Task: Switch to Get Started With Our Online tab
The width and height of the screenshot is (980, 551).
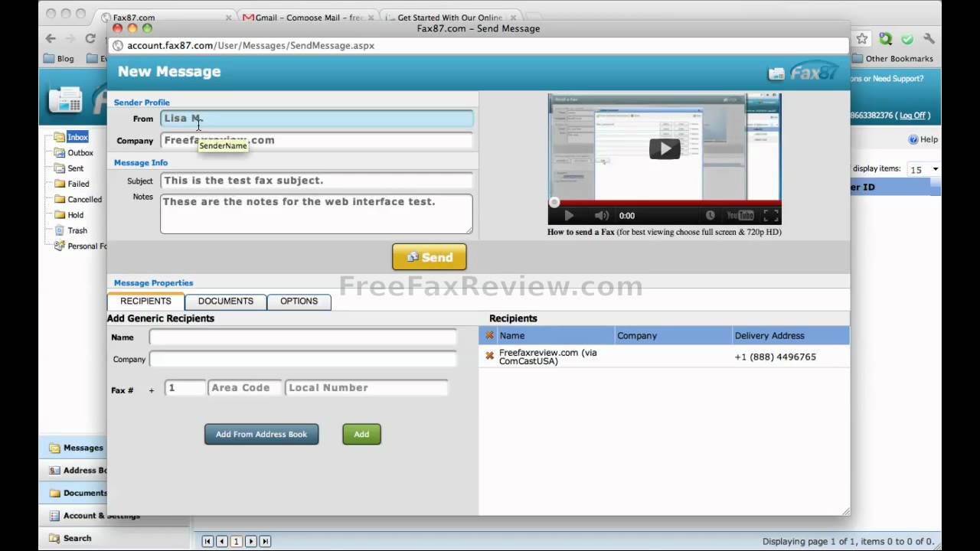Action: pyautogui.click(x=450, y=17)
